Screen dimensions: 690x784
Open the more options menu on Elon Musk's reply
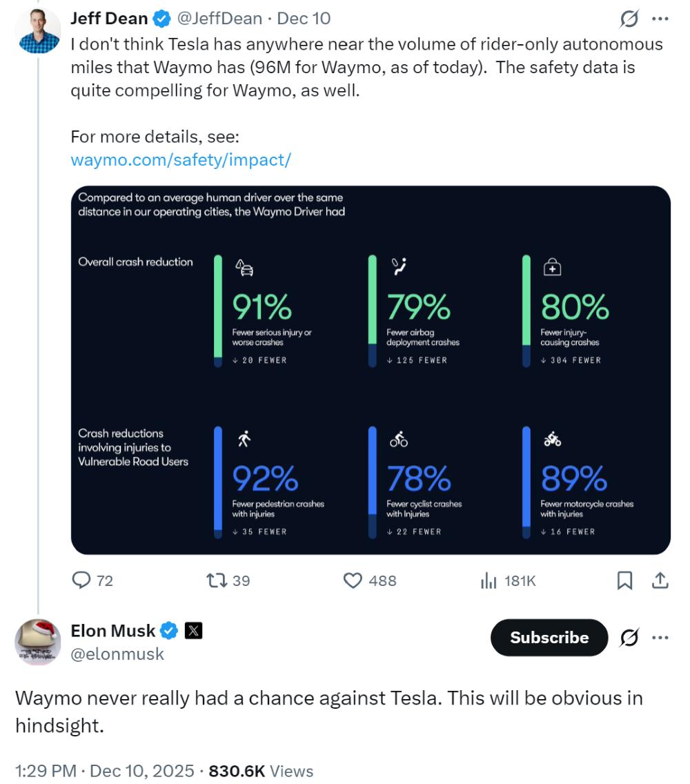(x=661, y=638)
